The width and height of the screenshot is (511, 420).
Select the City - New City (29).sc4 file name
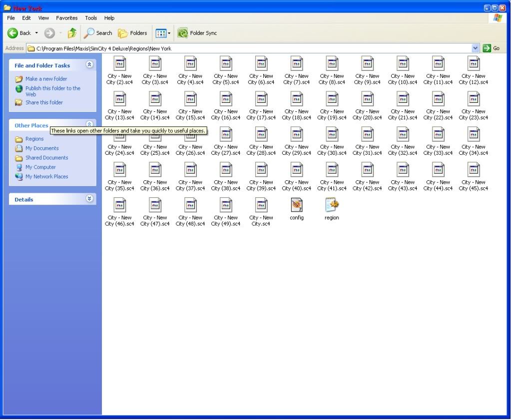point(297,150)
